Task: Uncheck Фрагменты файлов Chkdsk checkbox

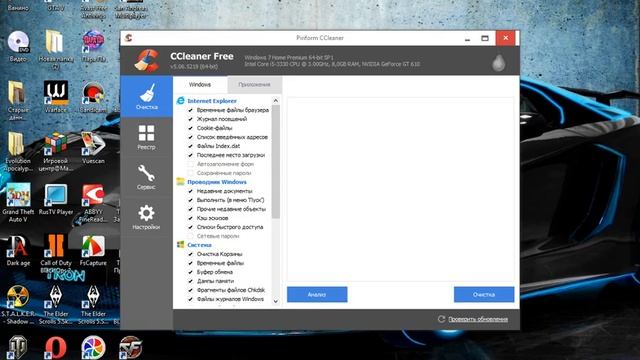Action: tap(191, 290)
